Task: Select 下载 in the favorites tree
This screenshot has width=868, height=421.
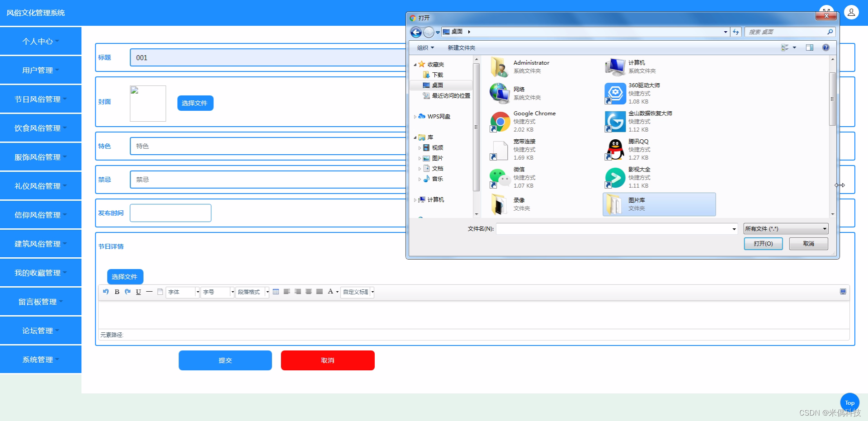Action: (437, 75)
